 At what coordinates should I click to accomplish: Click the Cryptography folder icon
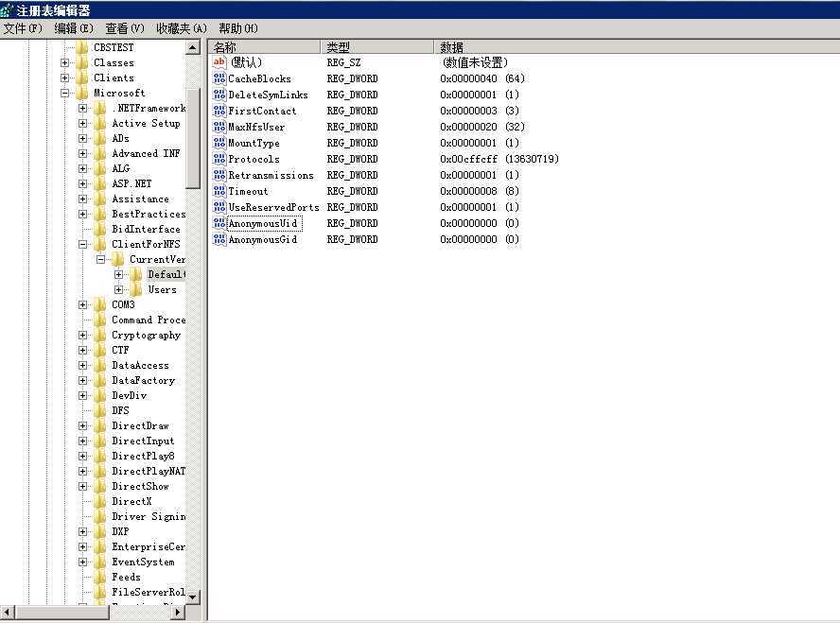(x=100, y=335)
